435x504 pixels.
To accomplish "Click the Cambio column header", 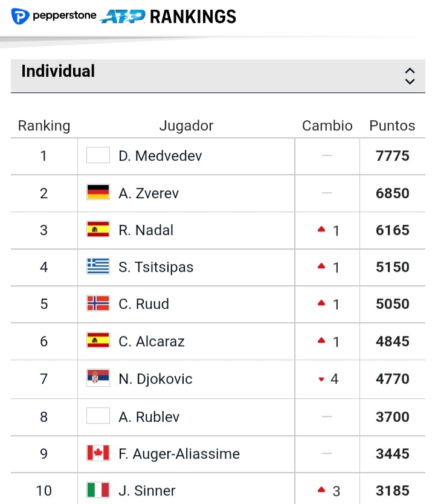I will [x=327, y=126].
